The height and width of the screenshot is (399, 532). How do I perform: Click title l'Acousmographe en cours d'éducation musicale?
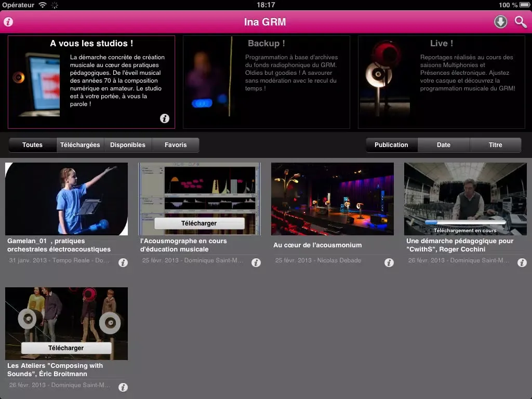tap(183, 245)
